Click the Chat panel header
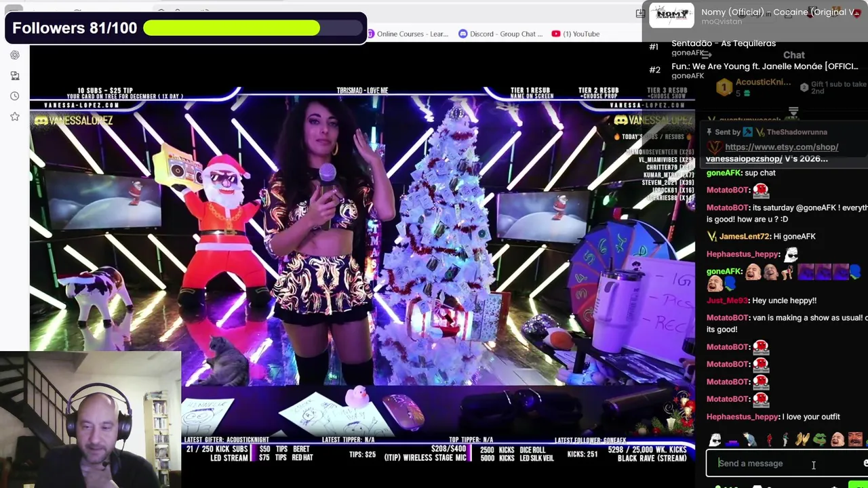The height and width of the screenshot is (488, 868). click(x=794, y=56)
